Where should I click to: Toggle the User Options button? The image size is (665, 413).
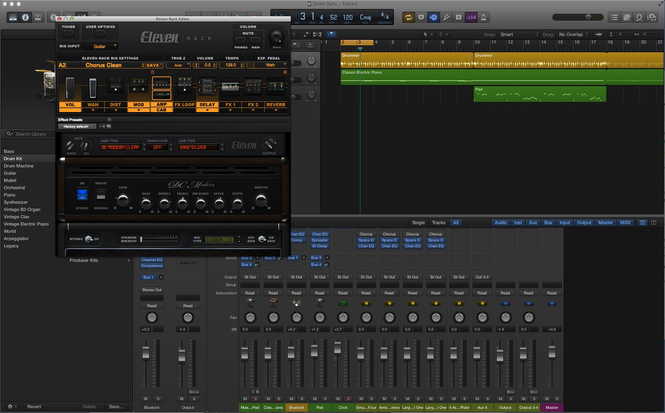click(101, 33)
